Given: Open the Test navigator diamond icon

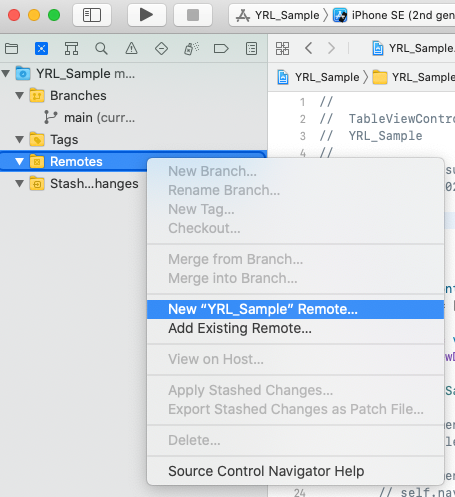Looking at the screenshot, I should [161, 49].
